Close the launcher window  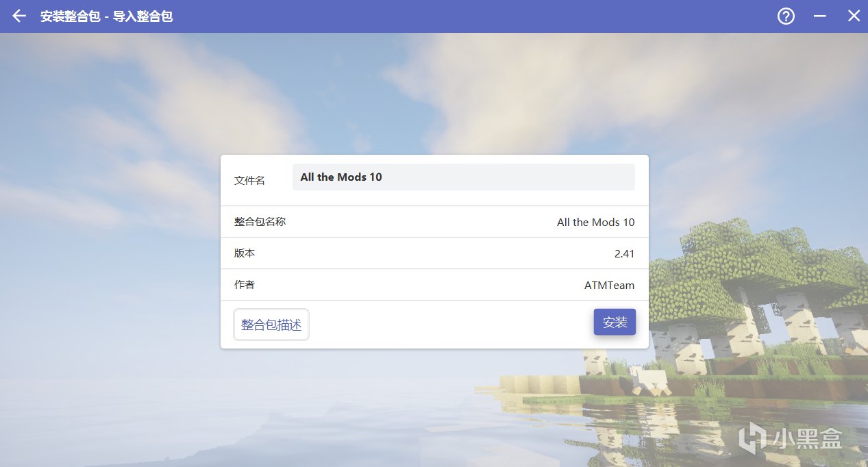854,16
